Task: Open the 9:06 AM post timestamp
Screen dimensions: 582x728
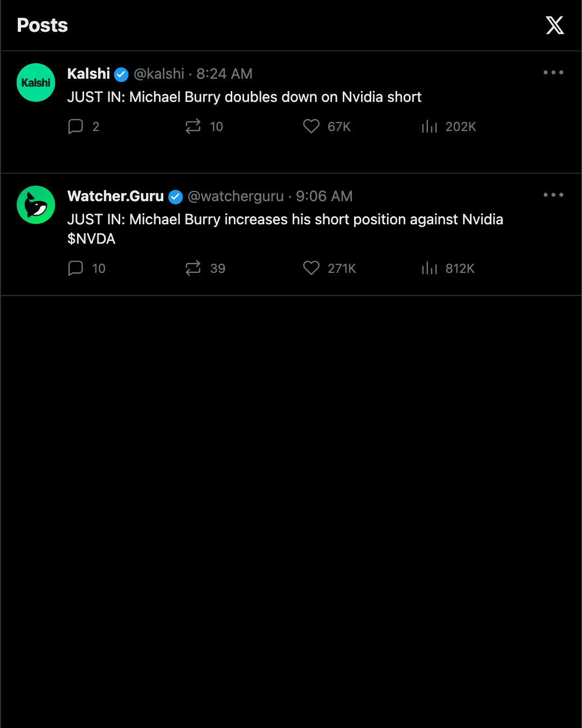Action: point(324,196)
